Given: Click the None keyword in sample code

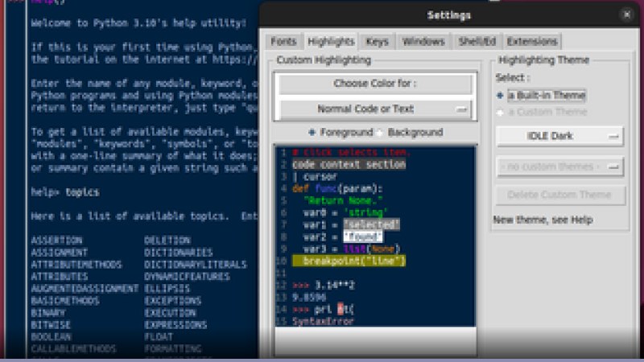Looking at the screenshot, I should (x=382, y=249).
